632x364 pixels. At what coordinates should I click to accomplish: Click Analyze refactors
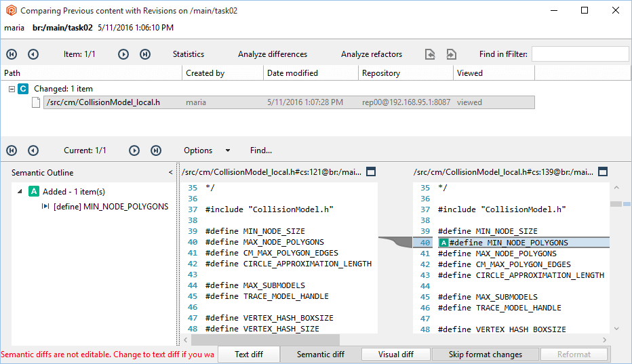coord(372,54)
